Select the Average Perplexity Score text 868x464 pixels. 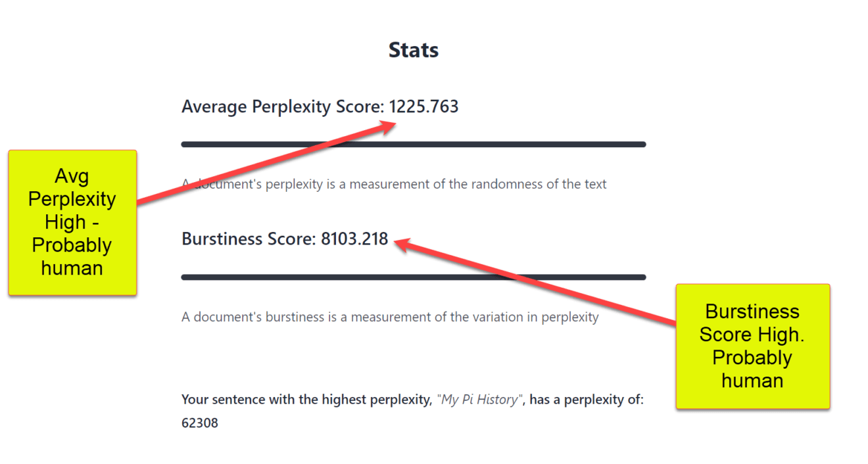[x=283, y=106]
